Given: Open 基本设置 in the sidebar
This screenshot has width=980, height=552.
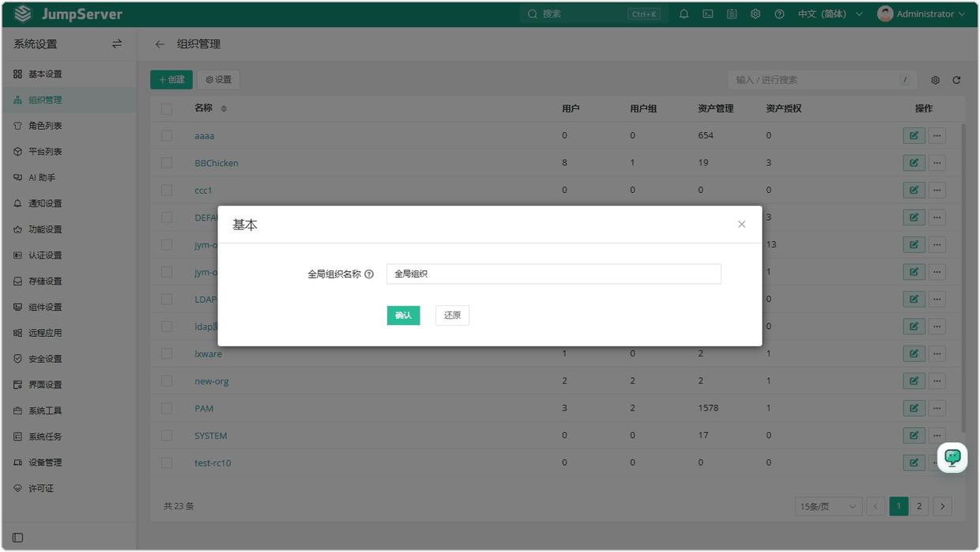Looking at the screenshot, I should (68, 74).
